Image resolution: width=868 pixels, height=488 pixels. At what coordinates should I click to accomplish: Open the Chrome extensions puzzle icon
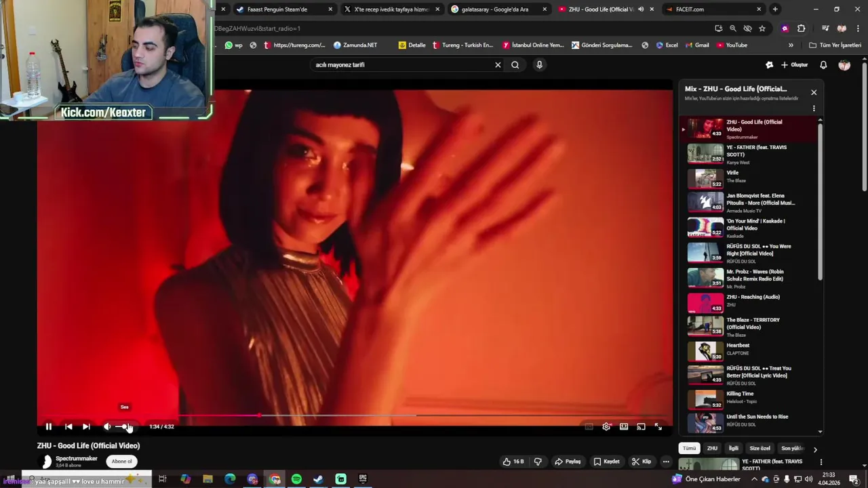802,28
